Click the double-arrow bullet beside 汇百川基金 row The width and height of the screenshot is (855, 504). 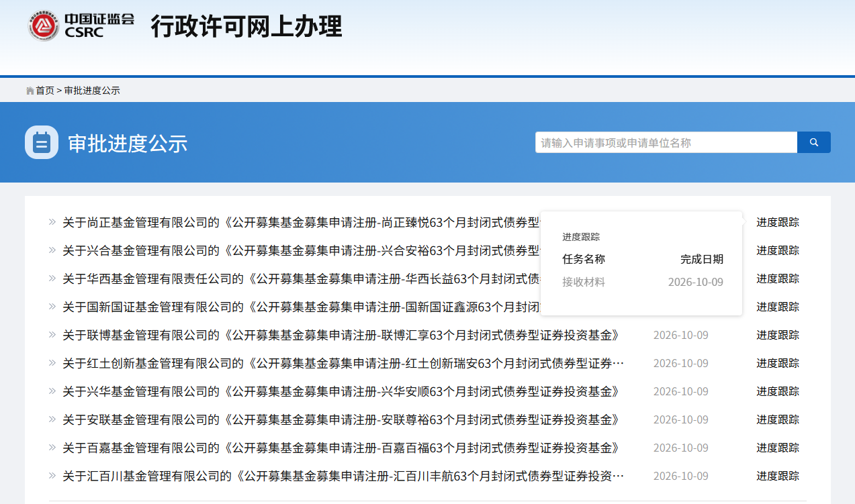[52, 475]
